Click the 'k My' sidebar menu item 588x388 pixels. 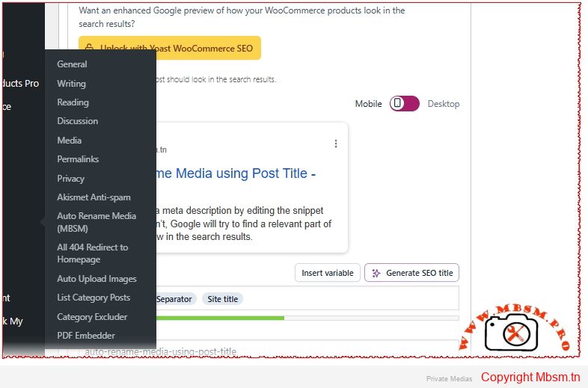pos(13,321)
